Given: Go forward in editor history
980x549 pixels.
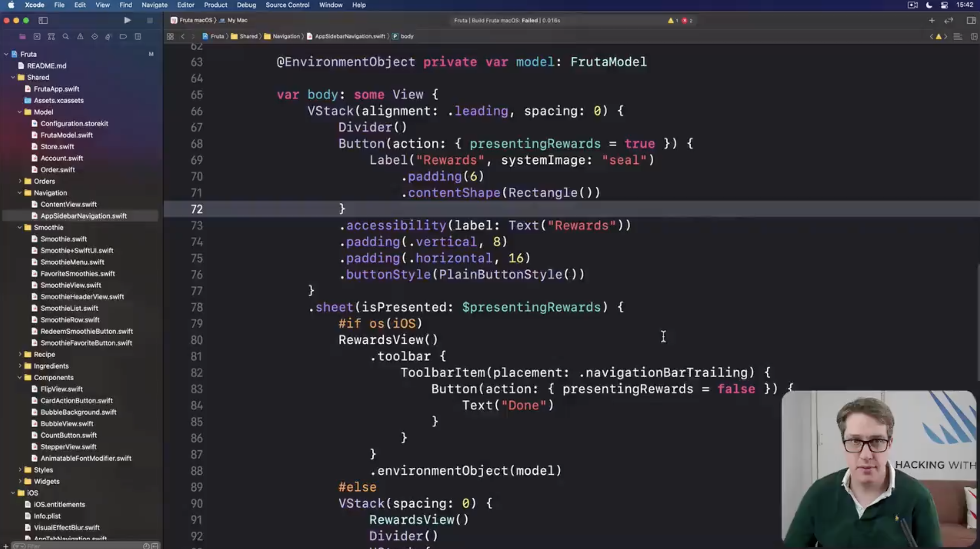Looking at the screenshot, I should [193, 36].
